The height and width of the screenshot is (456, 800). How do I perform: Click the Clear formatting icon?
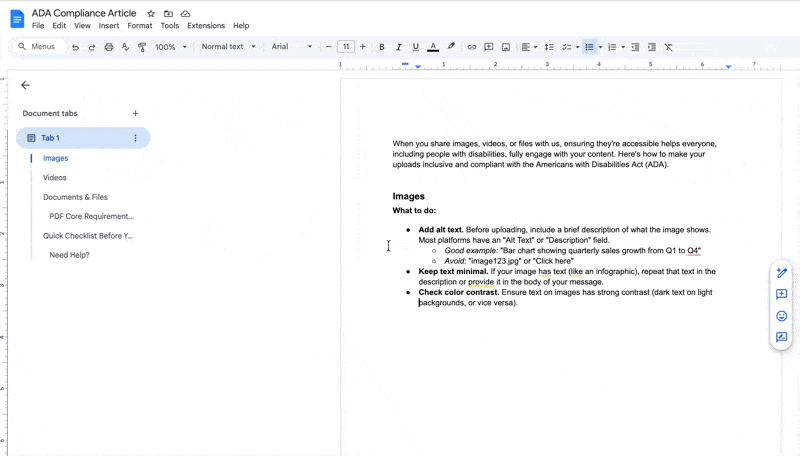coord(669,47)
